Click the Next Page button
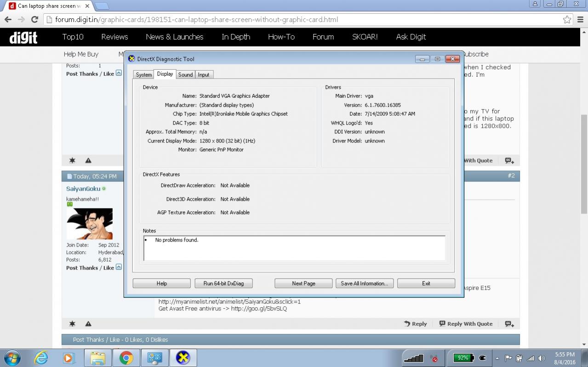This screenshot has width=588, height=367. tap(303, 283)
